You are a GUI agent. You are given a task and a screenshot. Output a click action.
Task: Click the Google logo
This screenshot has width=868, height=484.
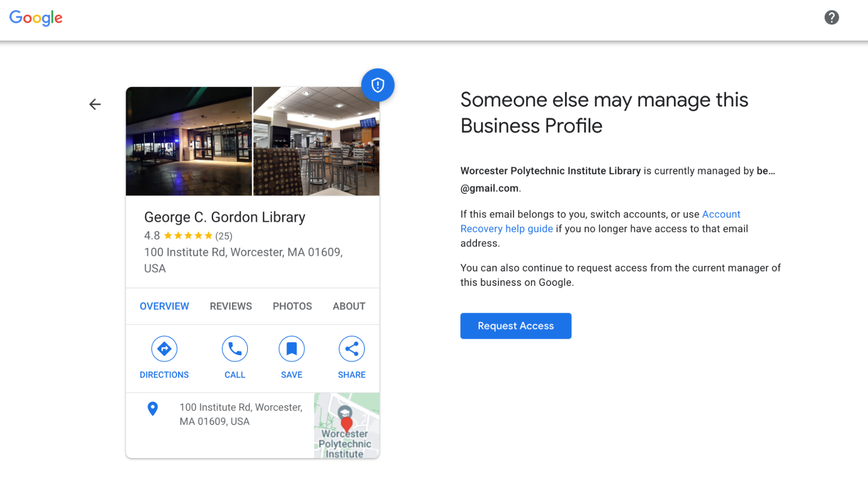pos(36,18)
